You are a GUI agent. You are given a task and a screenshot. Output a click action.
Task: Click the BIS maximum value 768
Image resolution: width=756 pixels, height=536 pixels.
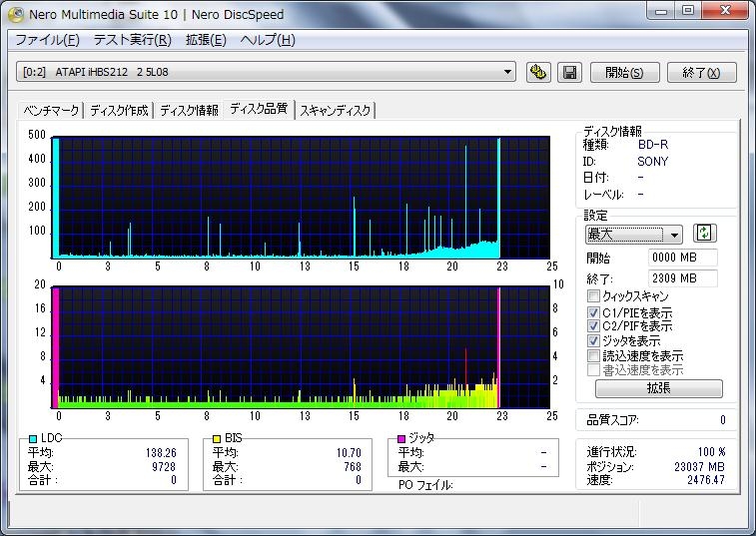click(x=353, y=466)
